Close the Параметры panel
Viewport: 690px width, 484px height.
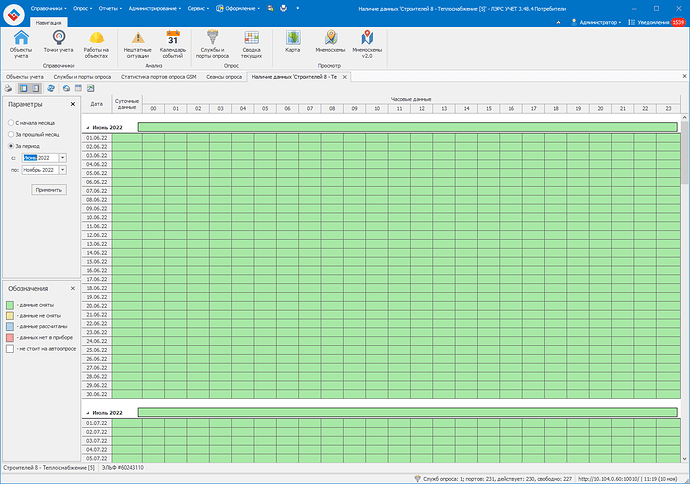coord(73,104)
